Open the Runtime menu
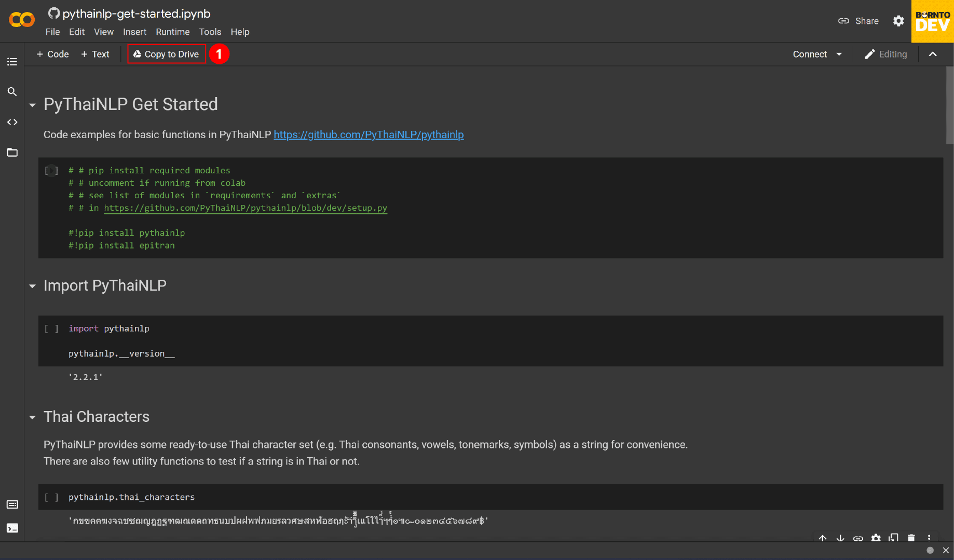The height and width of the screenshot is (560, 954). click(x=173, y=32)
